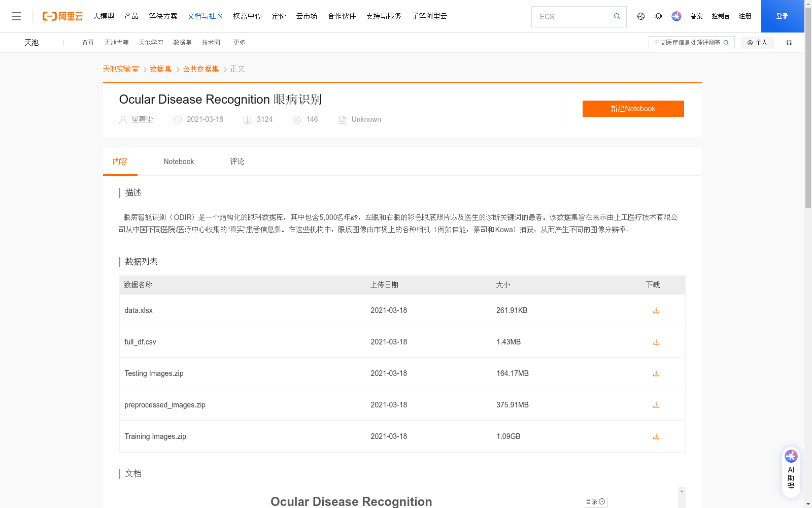Click the 新建Notebook button
Image resolution: width=812 pixels, height=508 pixels.
click(633, 109)
